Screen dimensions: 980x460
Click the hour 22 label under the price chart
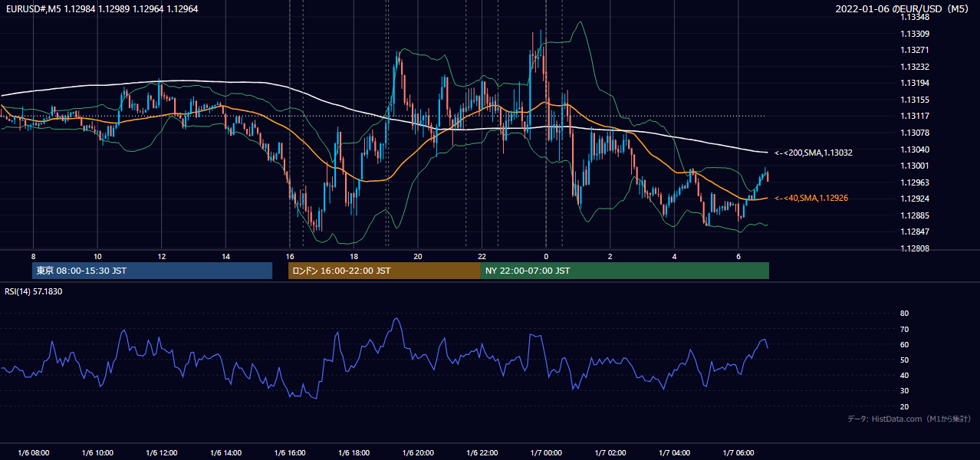(x=482, y=256)
